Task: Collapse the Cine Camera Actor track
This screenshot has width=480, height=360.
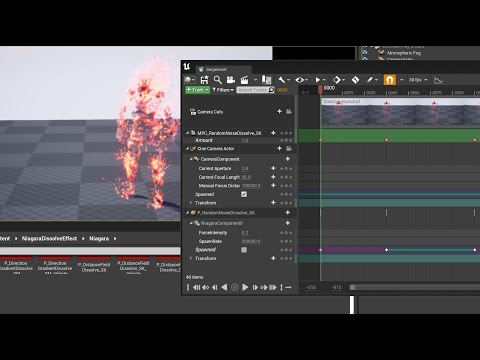Action: coord(187,148)
